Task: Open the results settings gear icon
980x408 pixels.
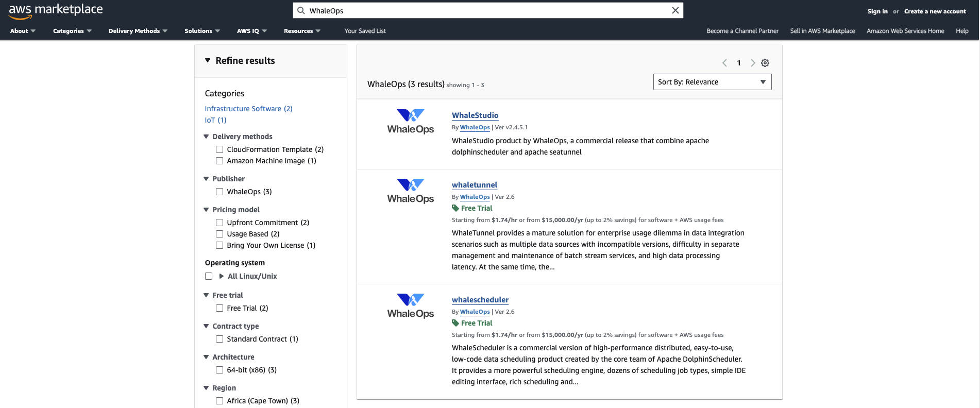Action: (765, 63)
